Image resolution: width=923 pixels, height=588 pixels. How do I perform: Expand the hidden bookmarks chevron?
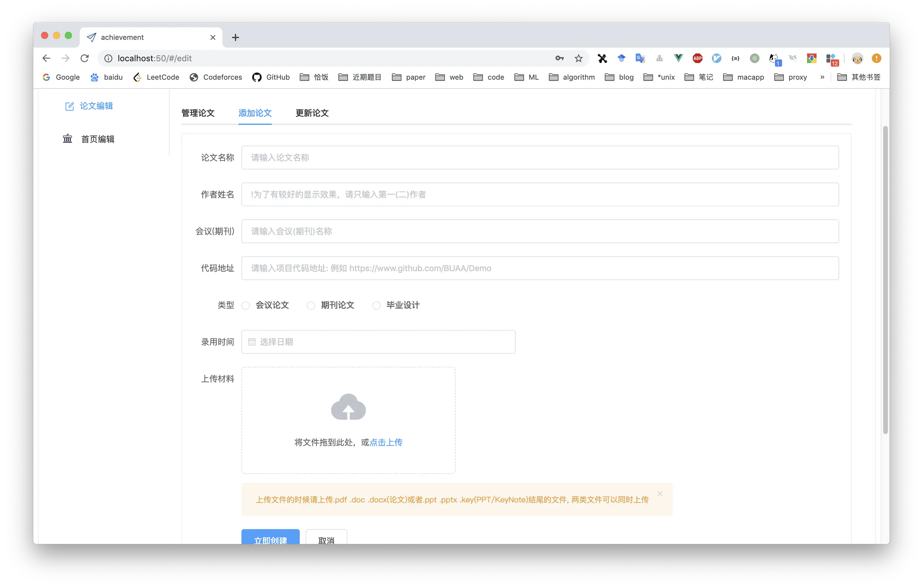pos(822,77)
